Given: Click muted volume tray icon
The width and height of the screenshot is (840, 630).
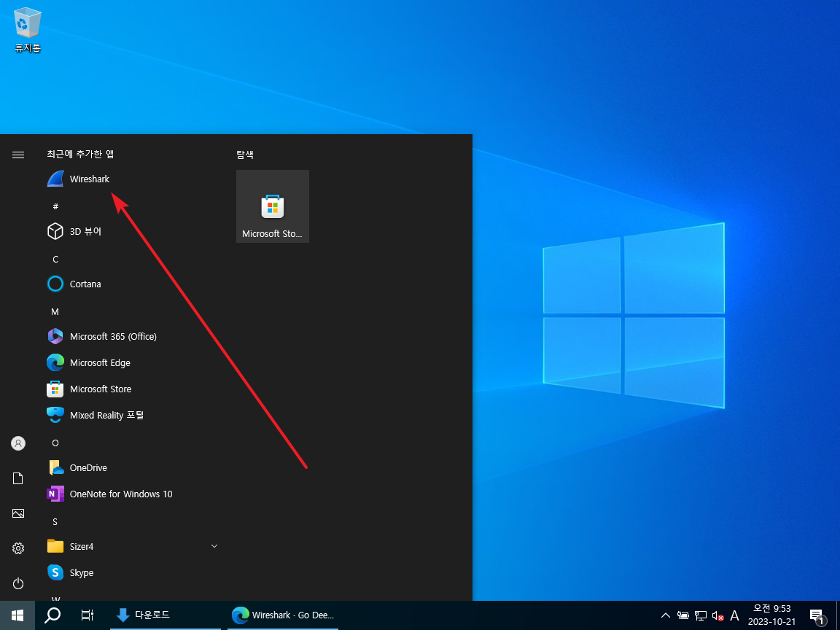Looking at the screenshot, I should click(x=717, y=615).
